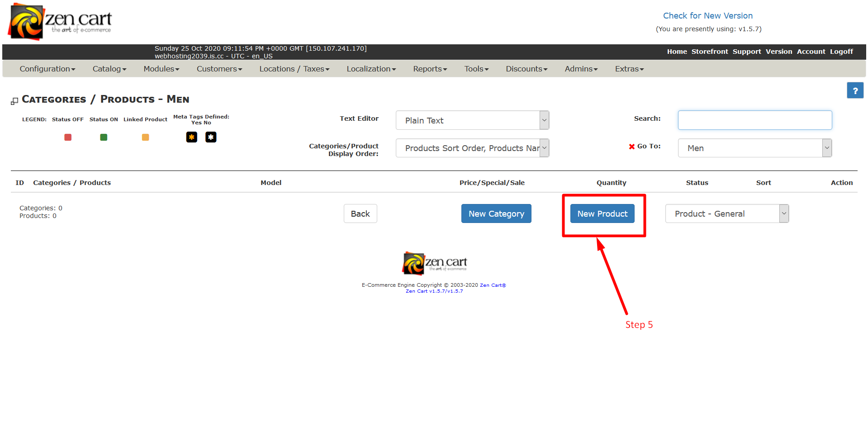
Task: Click the small icon beside Categories heading
Action: (14, 101)
